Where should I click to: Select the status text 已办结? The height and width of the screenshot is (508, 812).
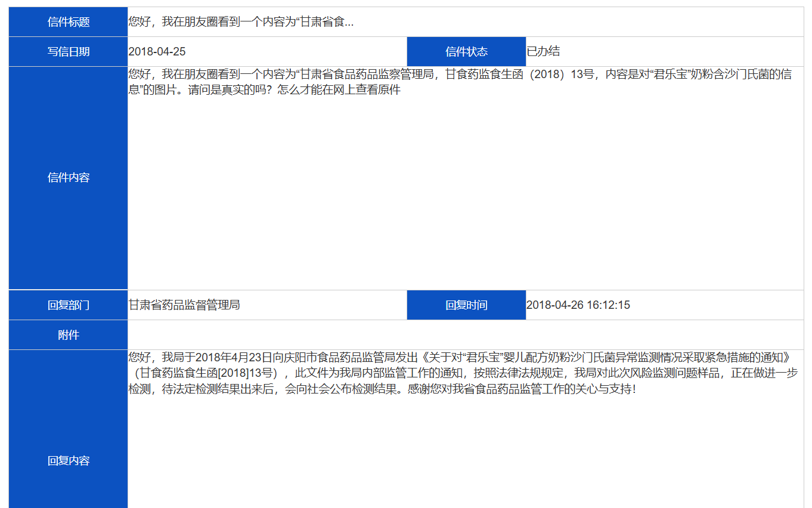540,52
